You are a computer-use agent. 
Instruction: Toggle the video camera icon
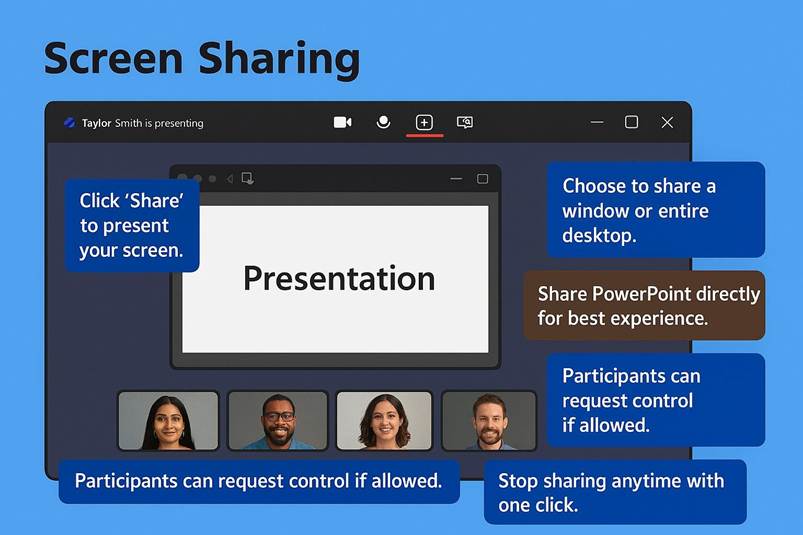pos(342,122)
